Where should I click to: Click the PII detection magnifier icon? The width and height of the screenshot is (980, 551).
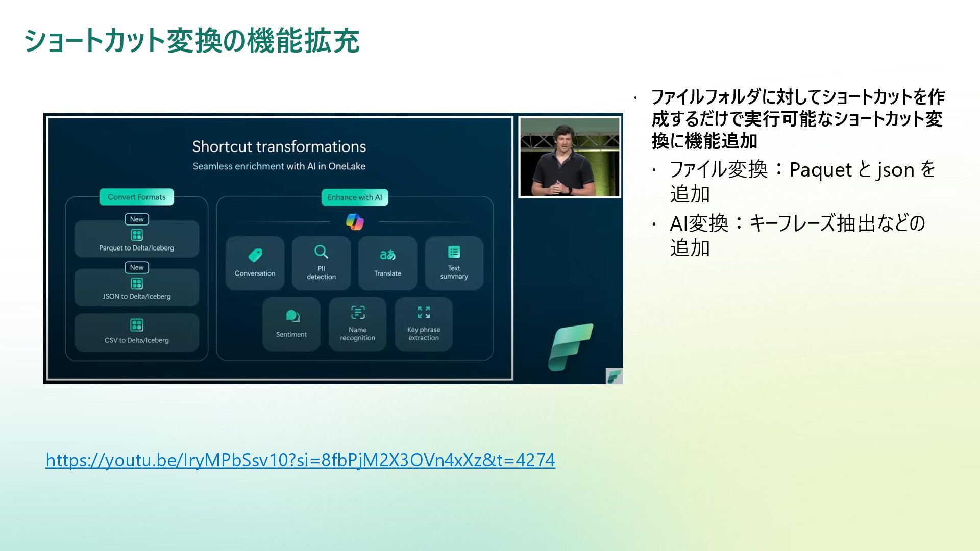[x=321, y=252]
